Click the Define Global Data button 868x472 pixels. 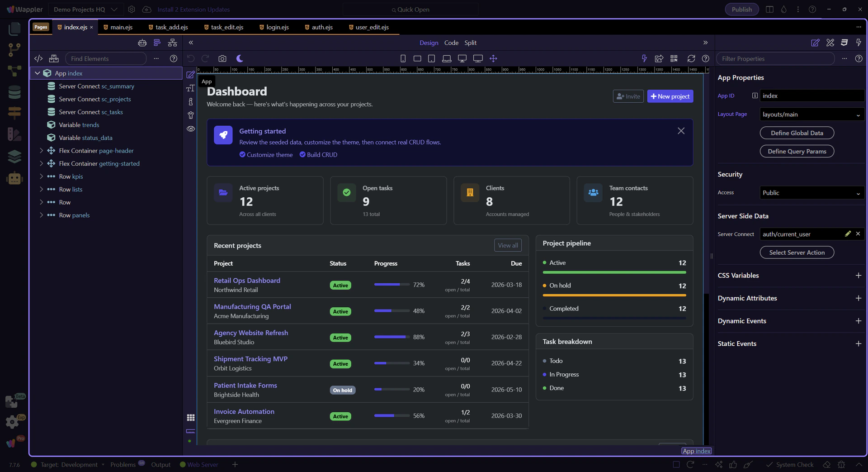(797, 133)
